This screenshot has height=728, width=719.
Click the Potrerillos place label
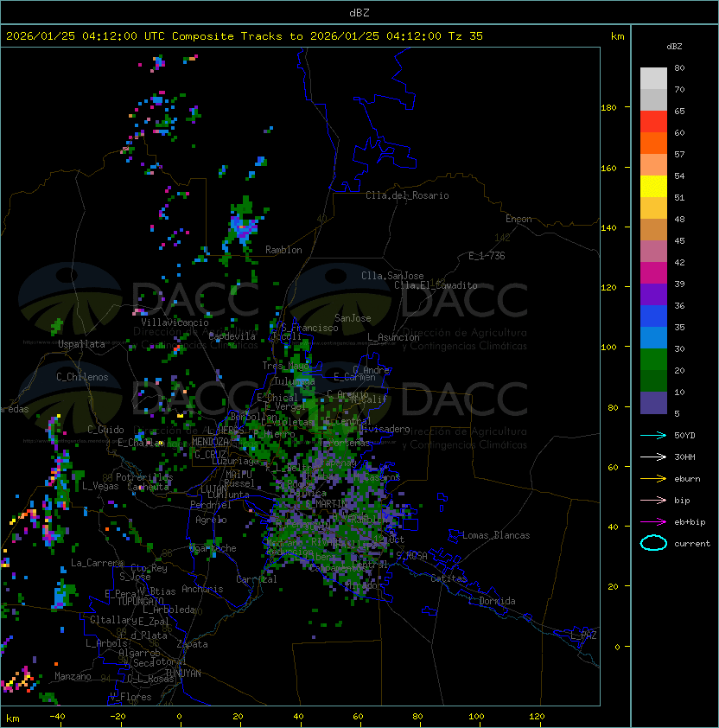point(144,477)
